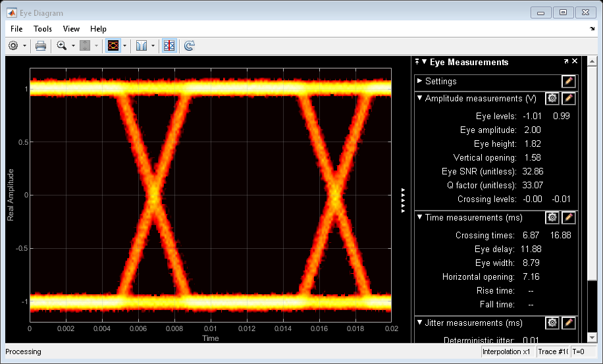The width and height of the screenshot is (603, 364).
Task: Click the panel scrollbar down arrow
Action: coord(592,338)
